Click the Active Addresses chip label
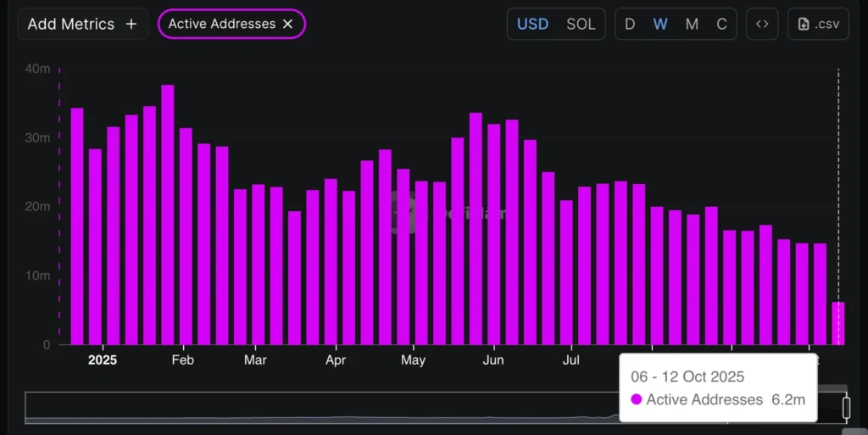The width and height of the screenshot is (868, 435). (x=221, y=24)
